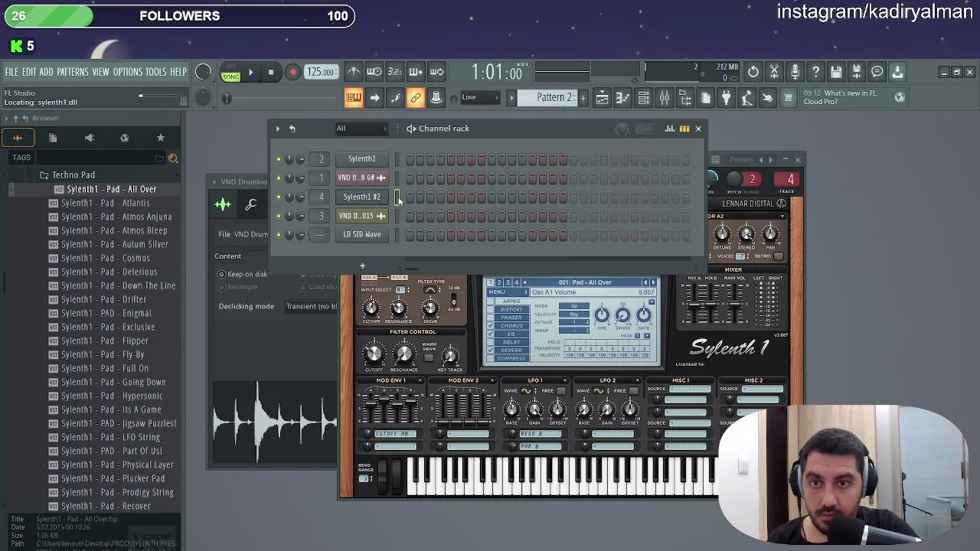The width and height of the screenshot is (980, 551).
Task: Open the PATTERNS menu
Action: coord(72,72)
